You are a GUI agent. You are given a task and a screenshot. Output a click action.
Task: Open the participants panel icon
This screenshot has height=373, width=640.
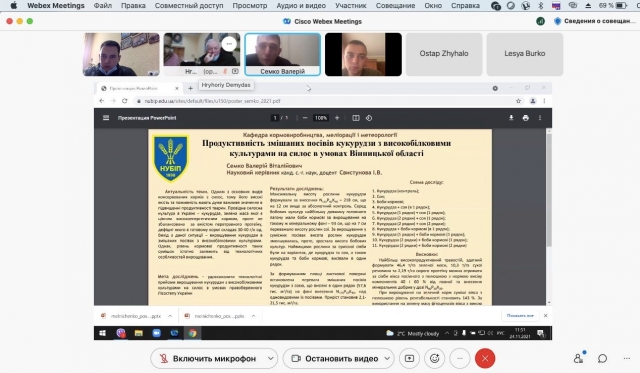pyautogui.click(x=578, y=358)
